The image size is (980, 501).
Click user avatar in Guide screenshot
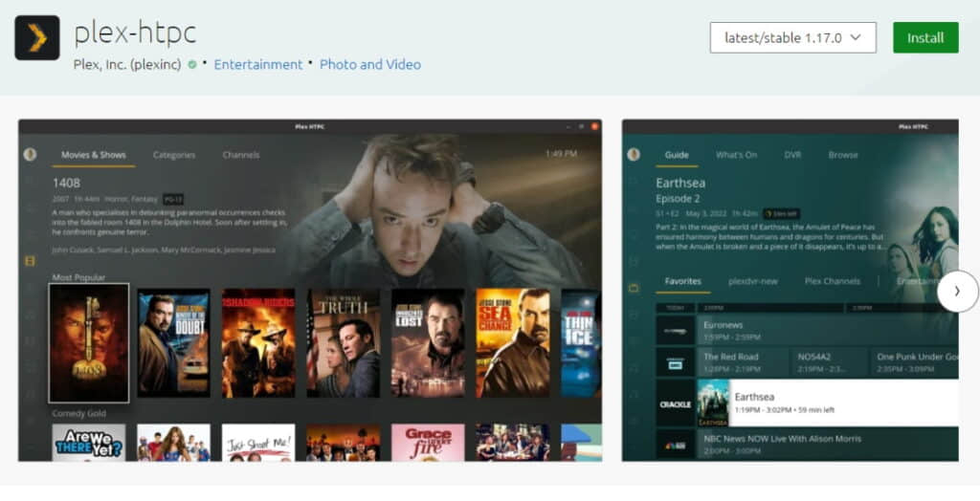pos(634,154)
